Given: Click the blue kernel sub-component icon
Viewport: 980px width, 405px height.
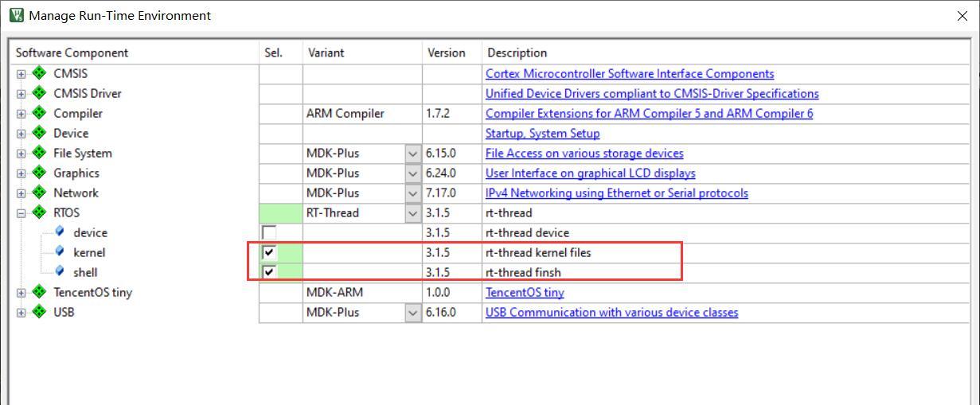Looking at the screenshot, I should tap(60, 251).
